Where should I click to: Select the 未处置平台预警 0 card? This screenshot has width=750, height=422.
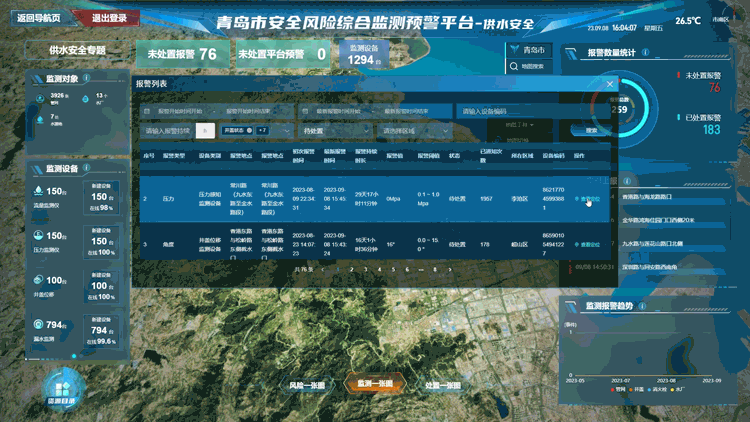(283, 54)
